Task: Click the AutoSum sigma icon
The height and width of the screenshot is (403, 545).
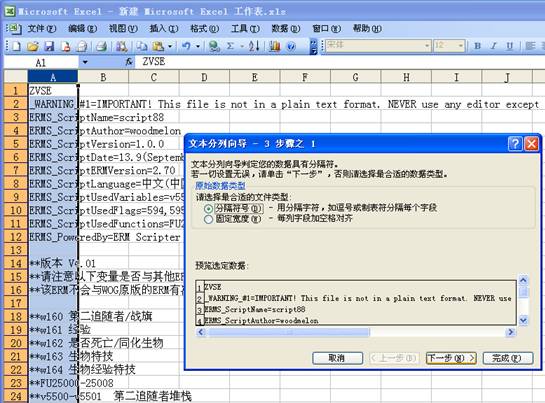Action: 230,46
